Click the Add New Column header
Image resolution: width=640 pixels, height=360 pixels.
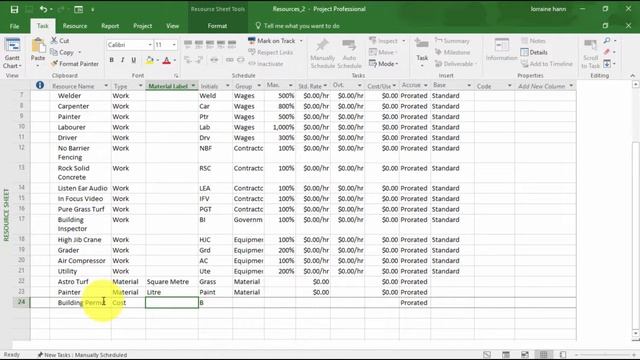545,86
